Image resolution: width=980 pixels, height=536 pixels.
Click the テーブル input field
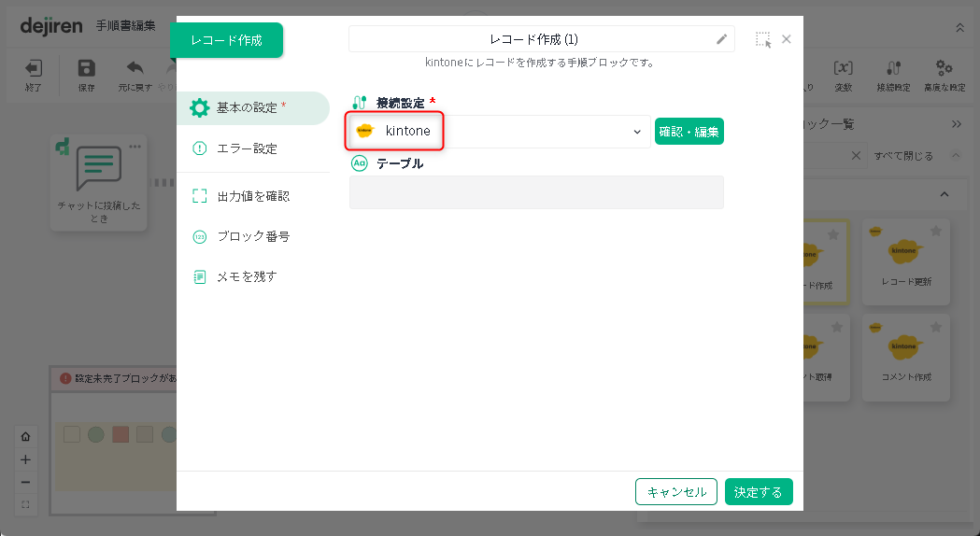(536, 192)
